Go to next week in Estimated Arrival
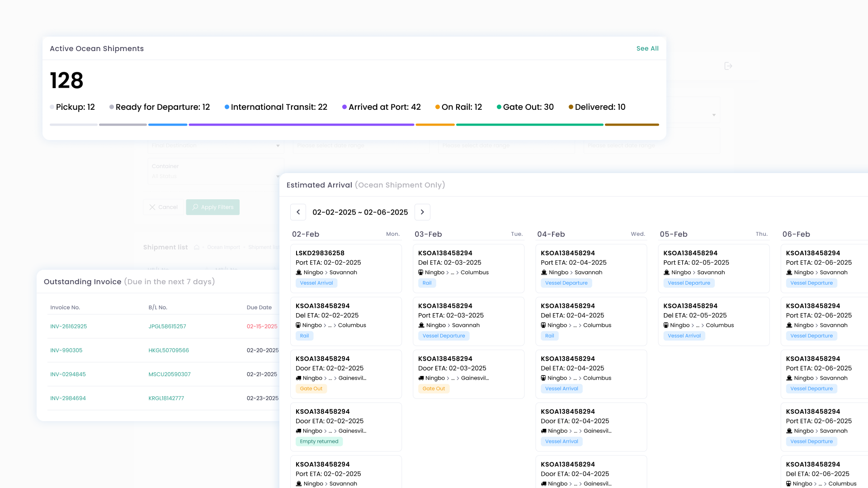 (422, 212)
